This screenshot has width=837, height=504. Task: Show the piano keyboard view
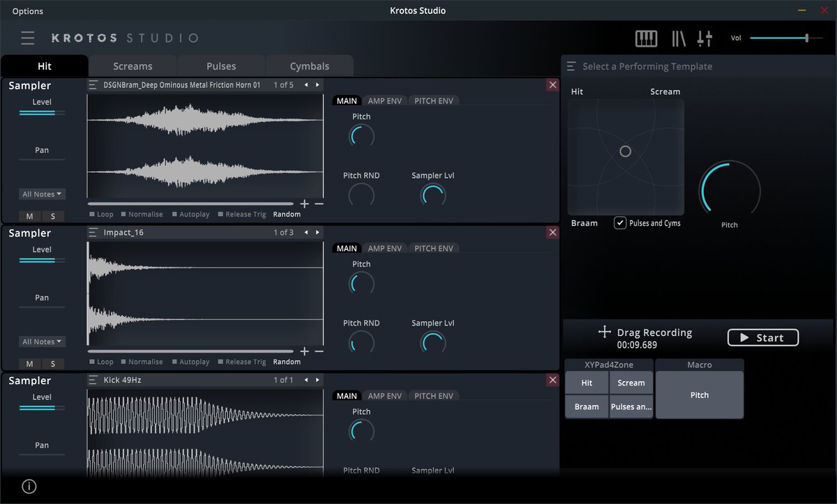[x=647, y=38]
